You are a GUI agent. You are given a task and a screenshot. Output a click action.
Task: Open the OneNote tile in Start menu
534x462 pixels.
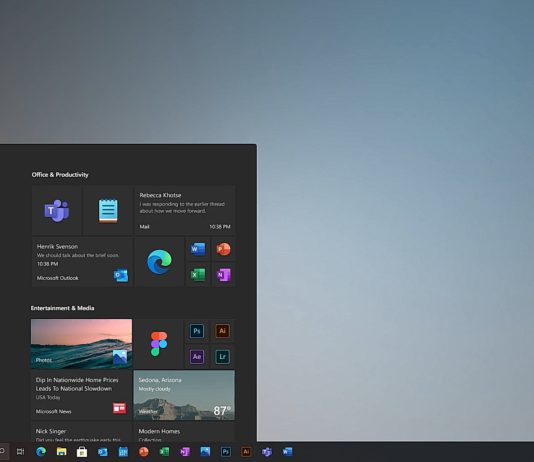[x=223, y=275]
